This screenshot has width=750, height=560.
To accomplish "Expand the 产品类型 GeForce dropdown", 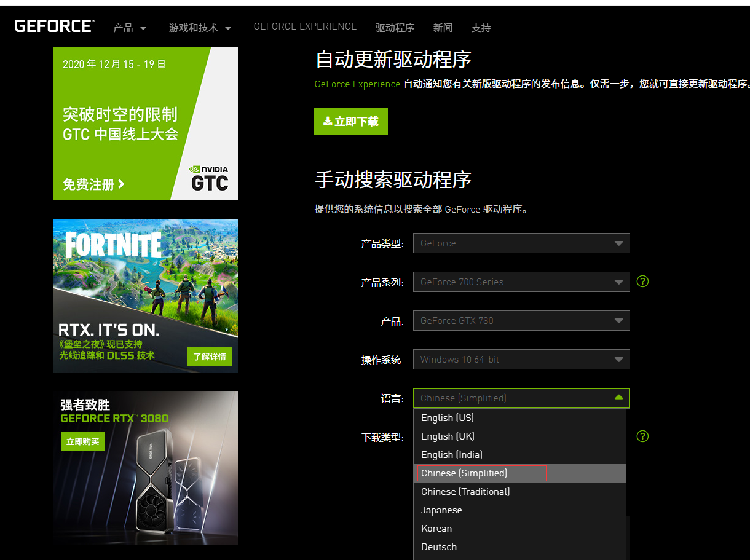I will tap(521, 243).
